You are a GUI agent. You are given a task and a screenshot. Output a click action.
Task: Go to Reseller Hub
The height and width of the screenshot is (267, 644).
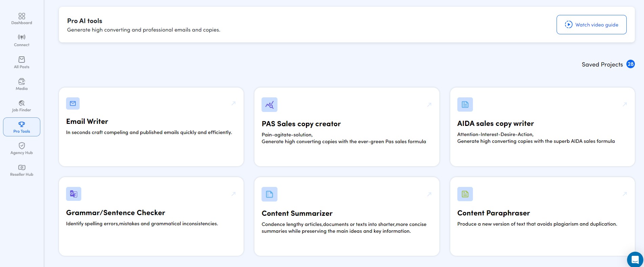[x=22, y=170]
